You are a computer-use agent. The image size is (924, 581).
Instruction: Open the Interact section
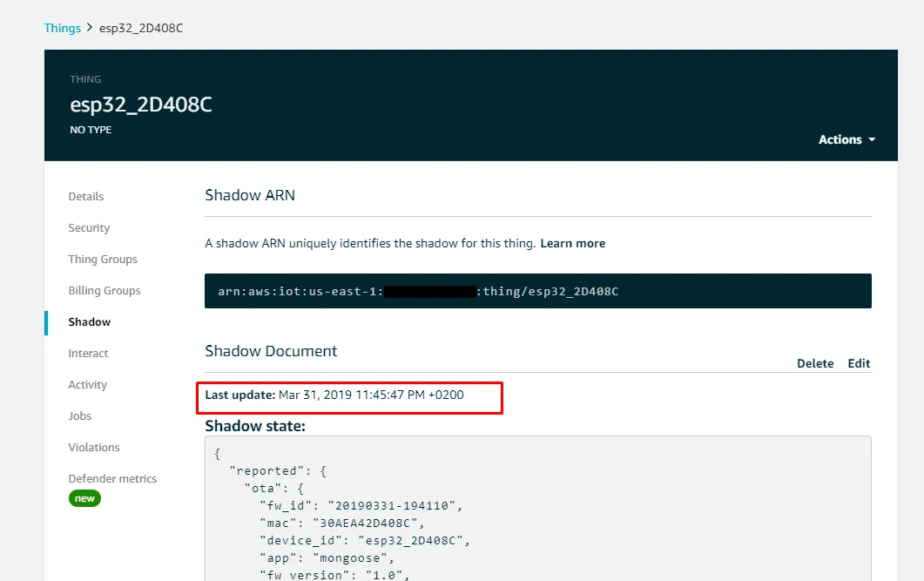(89, 354)
